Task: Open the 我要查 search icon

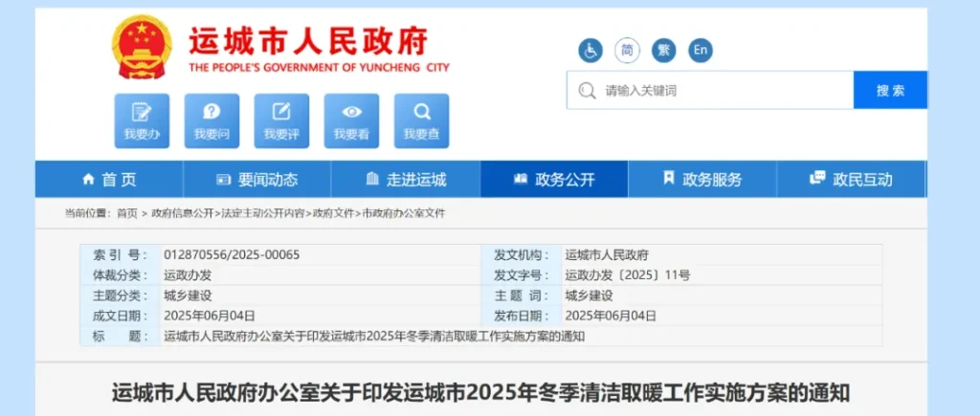Action: tap(421, 120)
